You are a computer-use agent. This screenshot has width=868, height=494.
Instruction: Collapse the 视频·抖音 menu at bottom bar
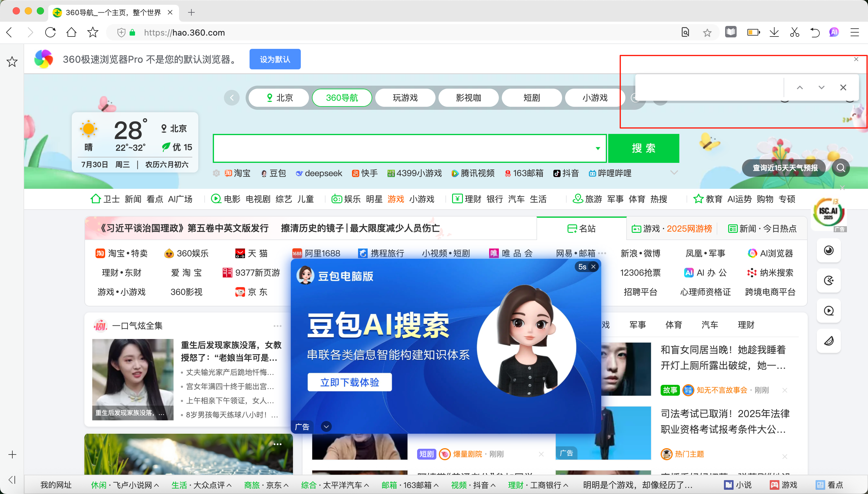[494, 485]
